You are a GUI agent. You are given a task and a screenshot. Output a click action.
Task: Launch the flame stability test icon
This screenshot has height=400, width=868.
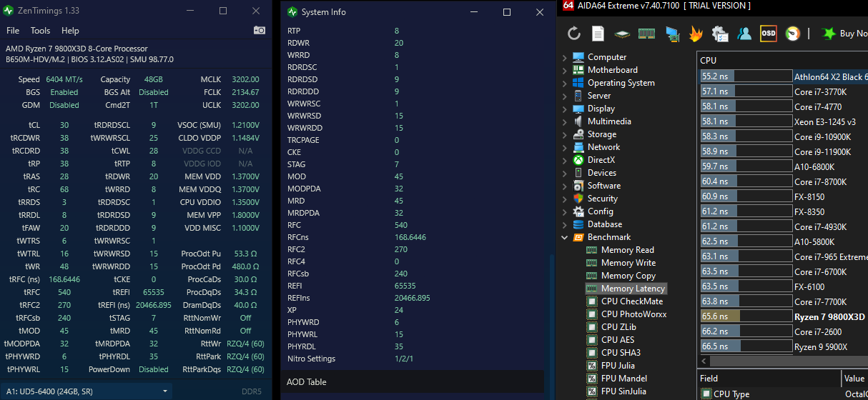(696, 33)
